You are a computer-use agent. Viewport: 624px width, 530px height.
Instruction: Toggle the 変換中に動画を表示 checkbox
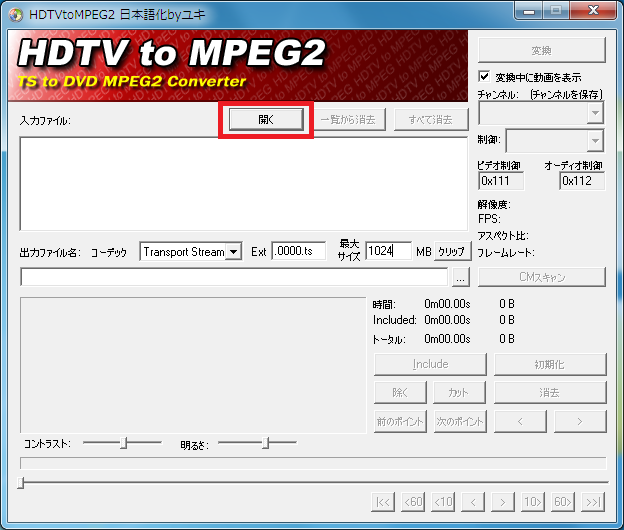485,77
